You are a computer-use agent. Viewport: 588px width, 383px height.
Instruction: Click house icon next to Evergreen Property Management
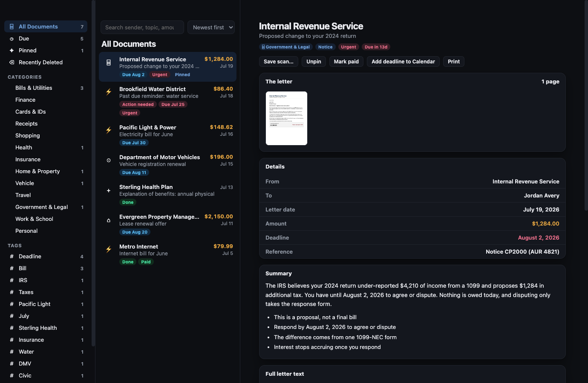tap(109, 220)
